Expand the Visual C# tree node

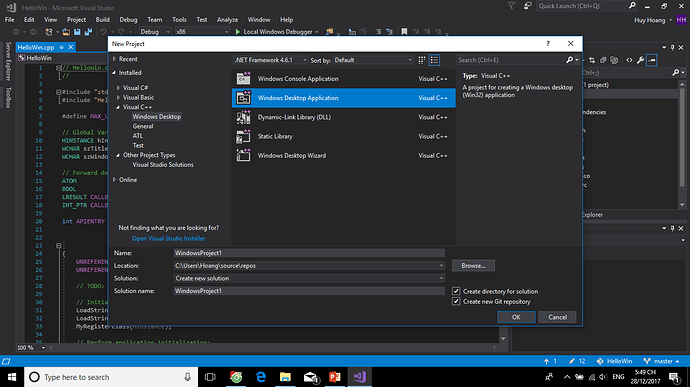[118, 88]
